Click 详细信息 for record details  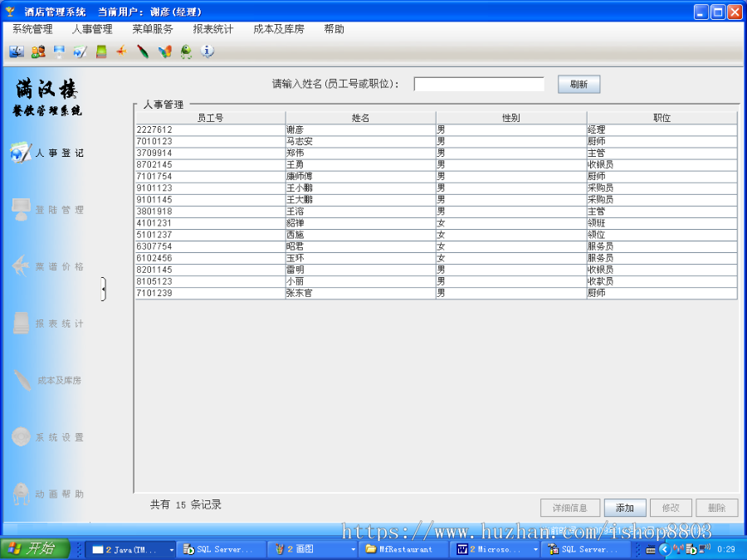570,508
